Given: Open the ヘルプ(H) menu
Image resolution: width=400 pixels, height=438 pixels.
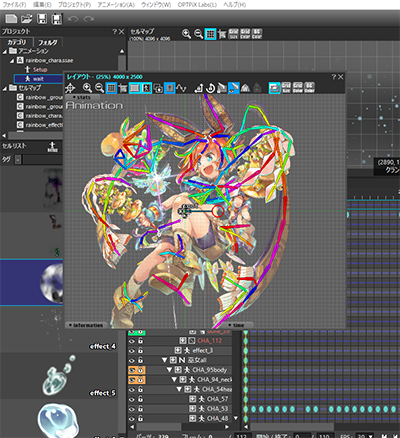Looking at the screenshot, I should (235, 5).
